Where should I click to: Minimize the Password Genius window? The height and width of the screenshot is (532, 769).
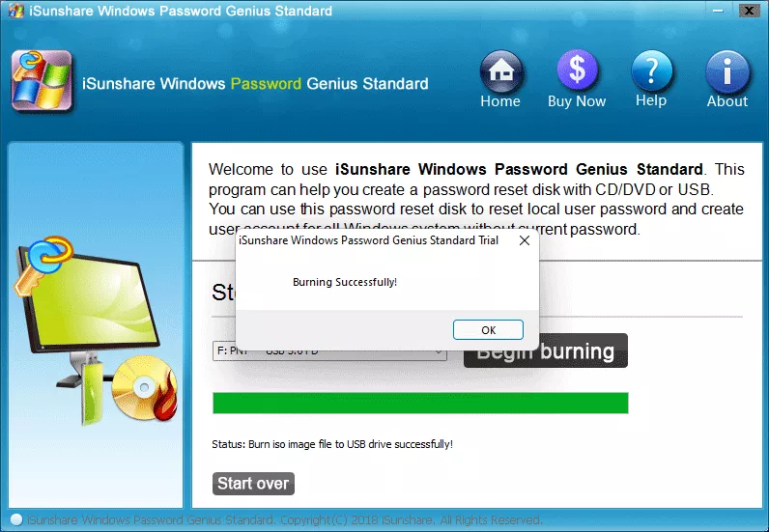point(718,11)
